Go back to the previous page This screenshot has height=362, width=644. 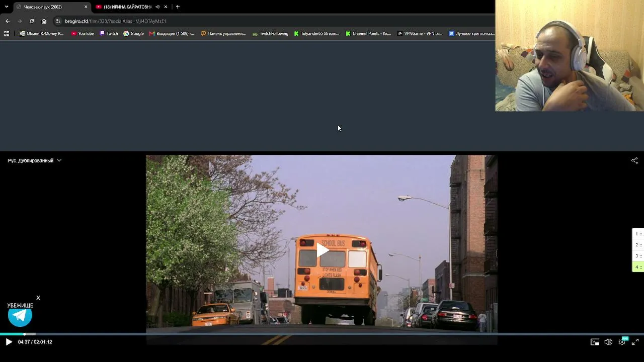(8, 21)
